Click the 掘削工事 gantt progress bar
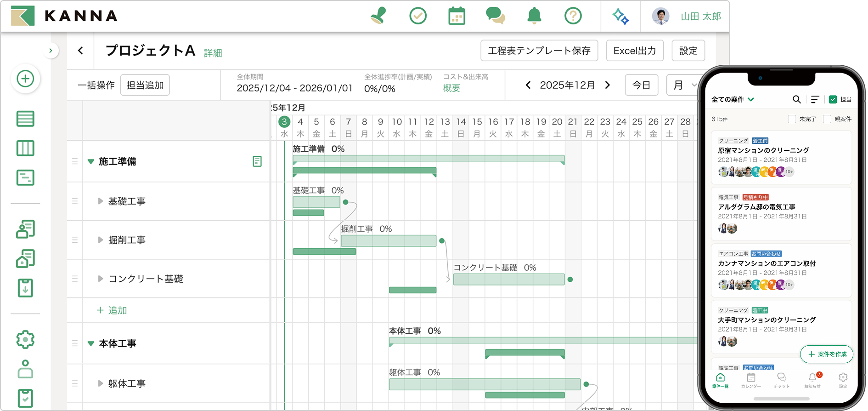The width and height of the screenshot is (868, 411). 389,241
